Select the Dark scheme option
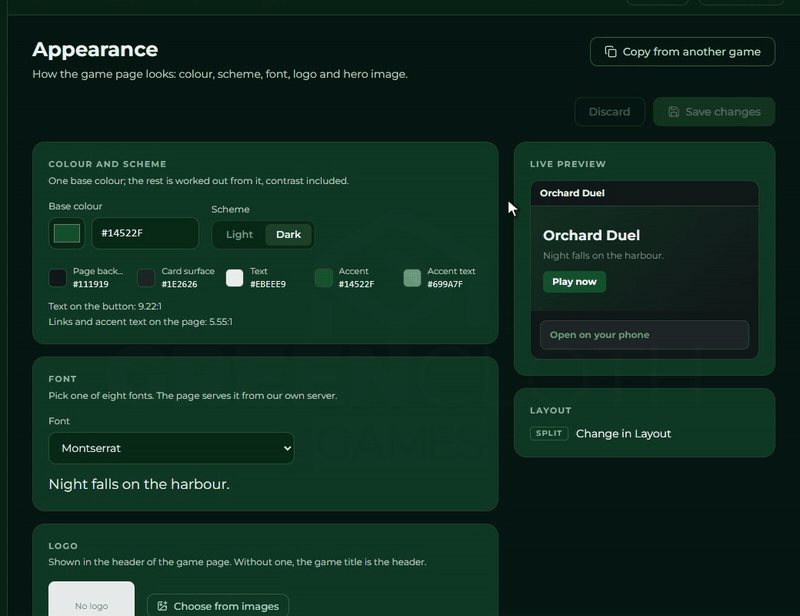Viewport: 800px width, 616px height. [288, 235]
